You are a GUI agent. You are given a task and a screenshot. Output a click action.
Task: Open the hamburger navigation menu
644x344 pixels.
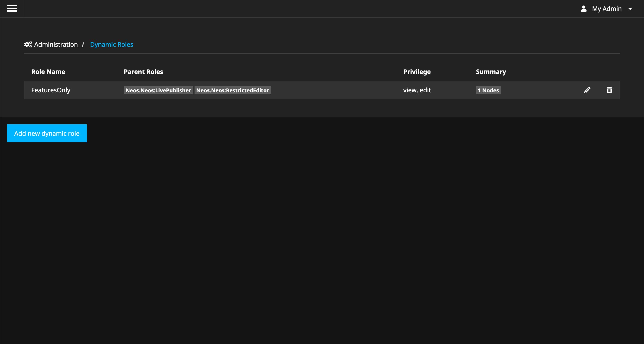[12, 8]
